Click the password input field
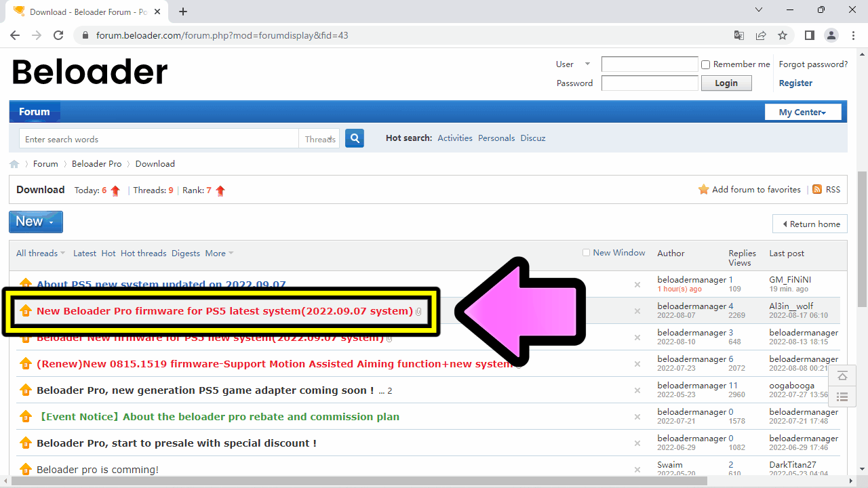868x488 pixels. coord(650,83)
